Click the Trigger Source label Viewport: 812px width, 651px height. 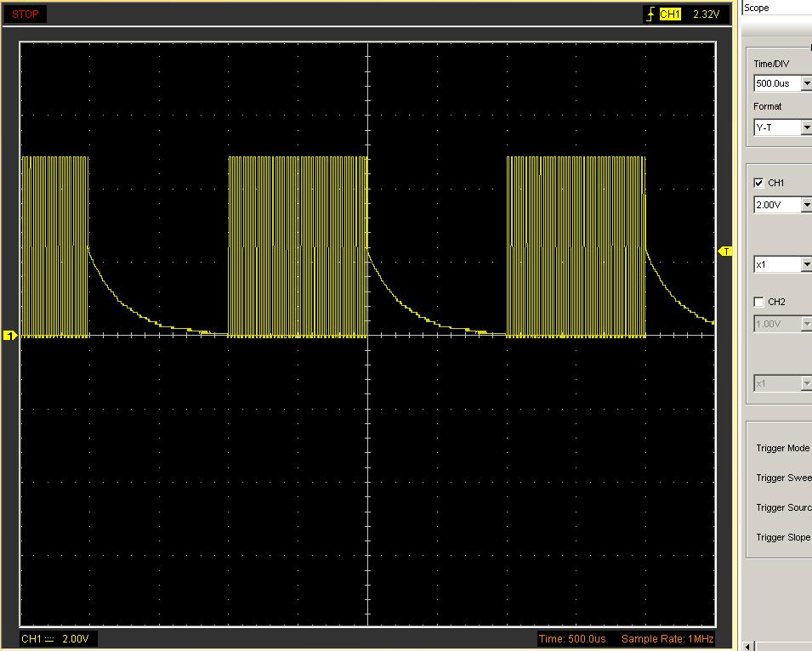pos(783,507)
